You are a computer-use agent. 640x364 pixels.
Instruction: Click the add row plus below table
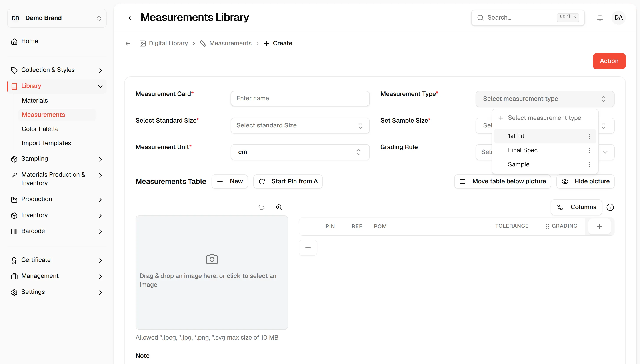click(x=308, y=248)
